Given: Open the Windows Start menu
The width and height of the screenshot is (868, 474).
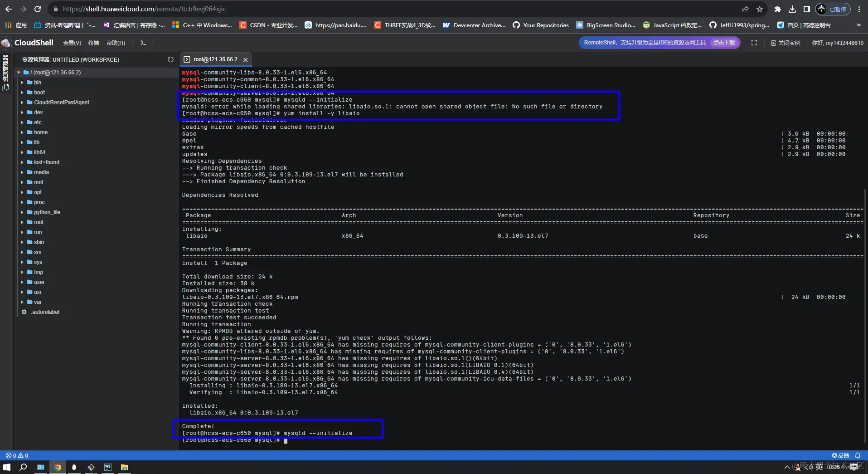Looking at the screenshot, I should pyautogui.click(x=7, y=467).
